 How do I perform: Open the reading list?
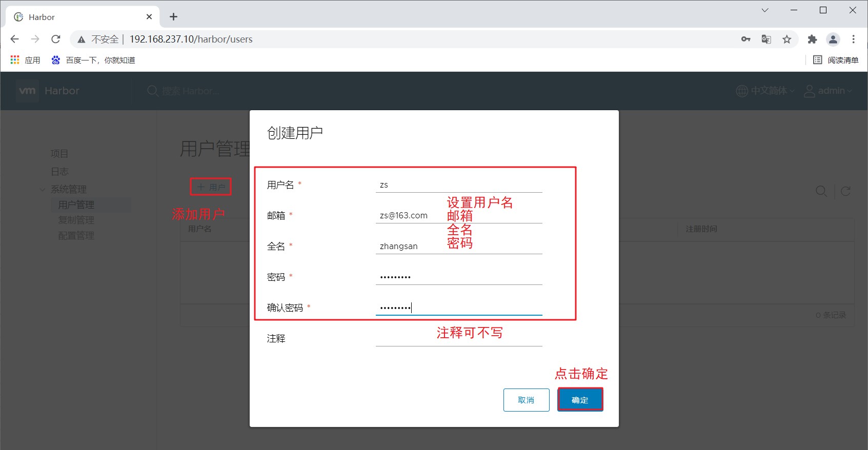click(x=836, y=60)
